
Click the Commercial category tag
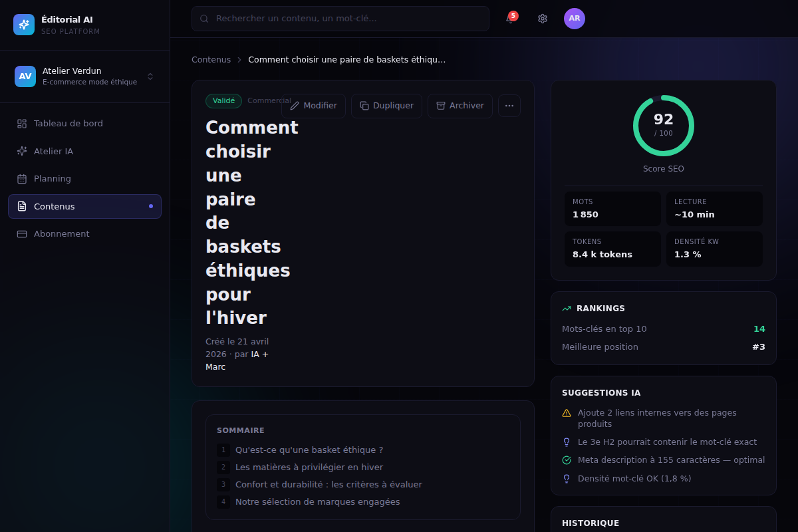[269, 101]
